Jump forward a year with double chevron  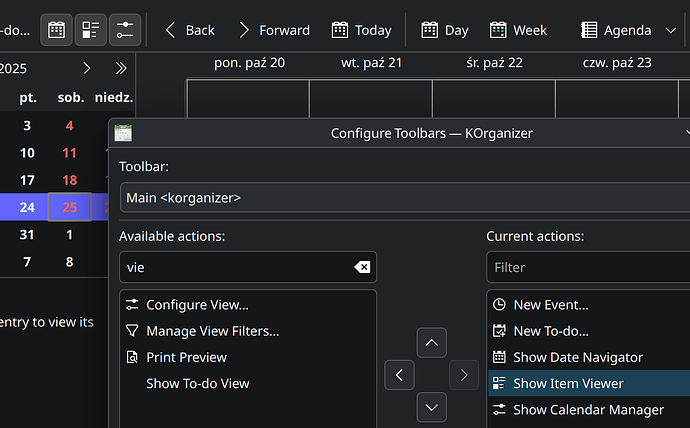click(121, 68)
